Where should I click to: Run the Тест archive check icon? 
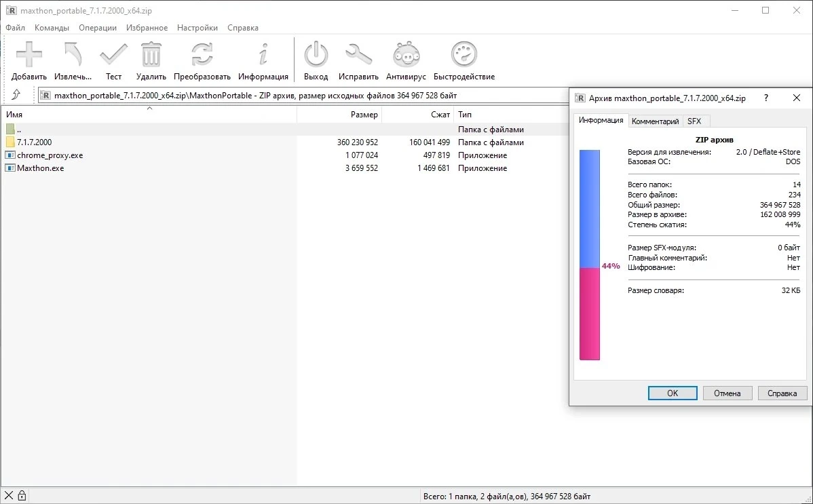point(113,54)
